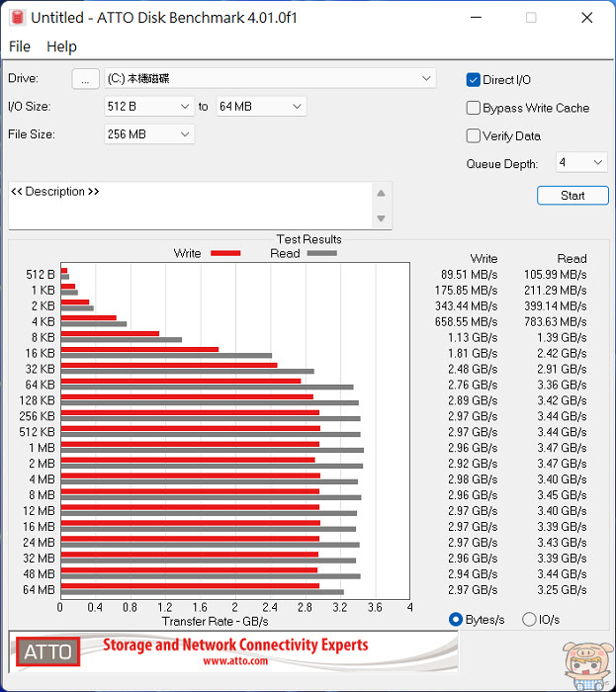This screenshot has height=692, width=616.
Task: Click the browse drive '...' button
Action: click(x=85, y=79)
